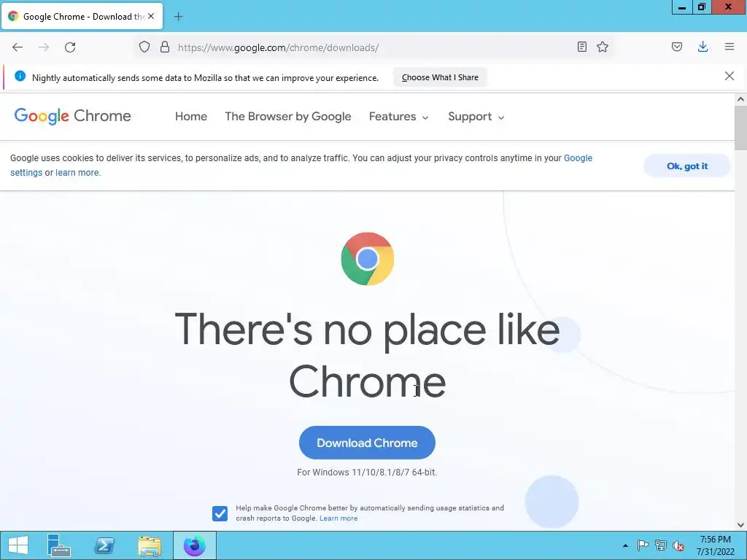Reload the current page
Screen dimensions: 747x560
(x=70, y=47)
